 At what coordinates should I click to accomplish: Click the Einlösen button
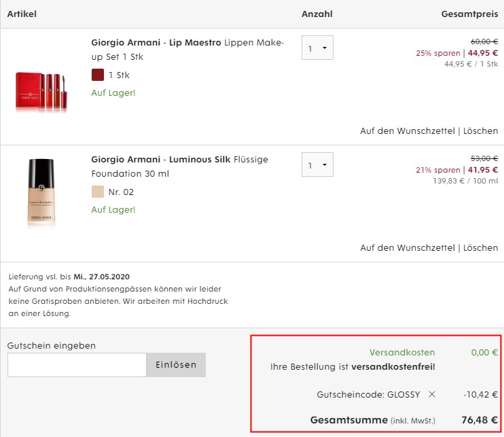point(176,365)
